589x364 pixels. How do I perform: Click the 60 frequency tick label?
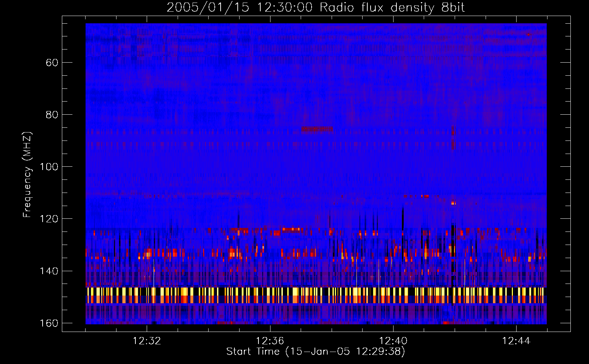(52, 63)
